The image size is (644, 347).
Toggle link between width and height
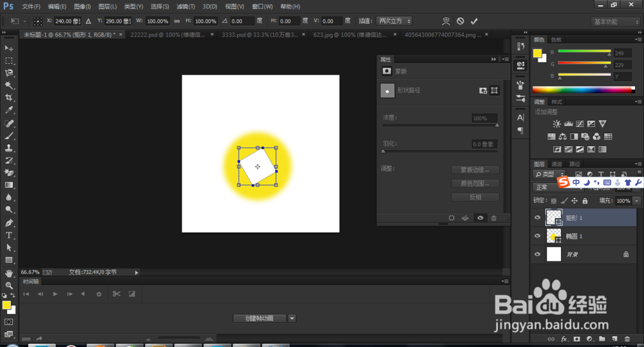[x=177, y=21]
